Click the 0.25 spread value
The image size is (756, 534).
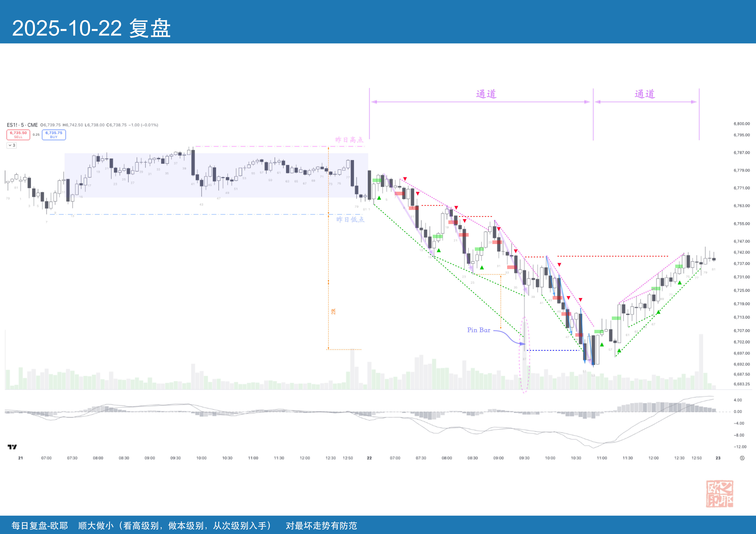click(36, 135)
